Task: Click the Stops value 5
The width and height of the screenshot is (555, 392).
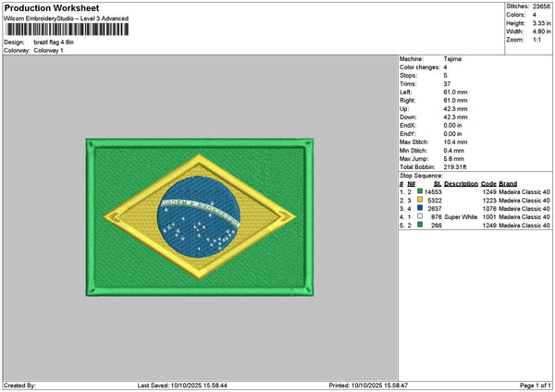Action: (x=445, y=76)
